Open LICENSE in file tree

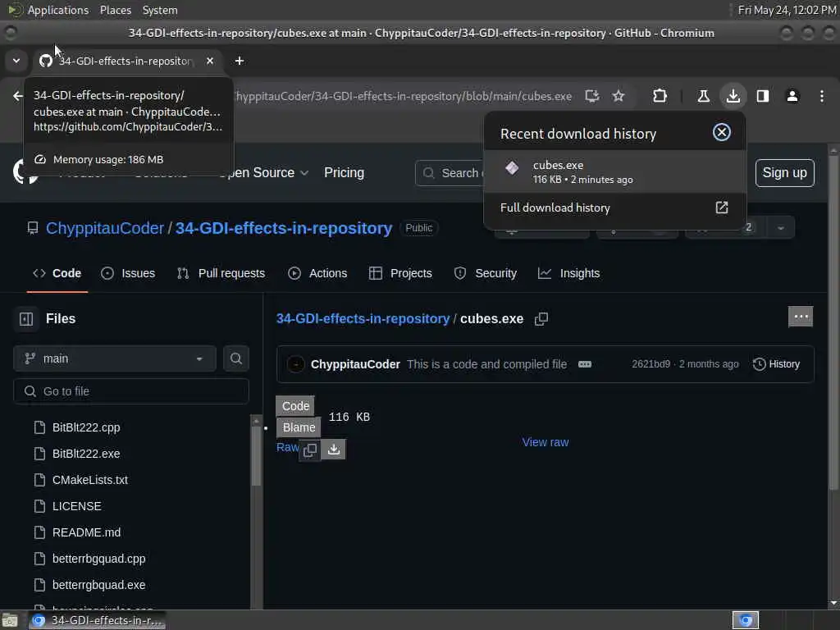click(x=76, y=506)
